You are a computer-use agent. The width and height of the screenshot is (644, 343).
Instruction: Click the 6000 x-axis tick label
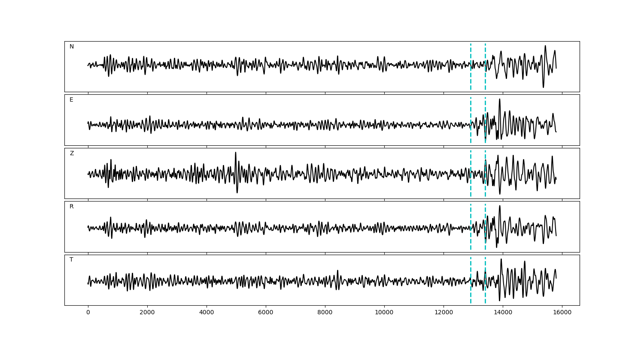point(266,313)
